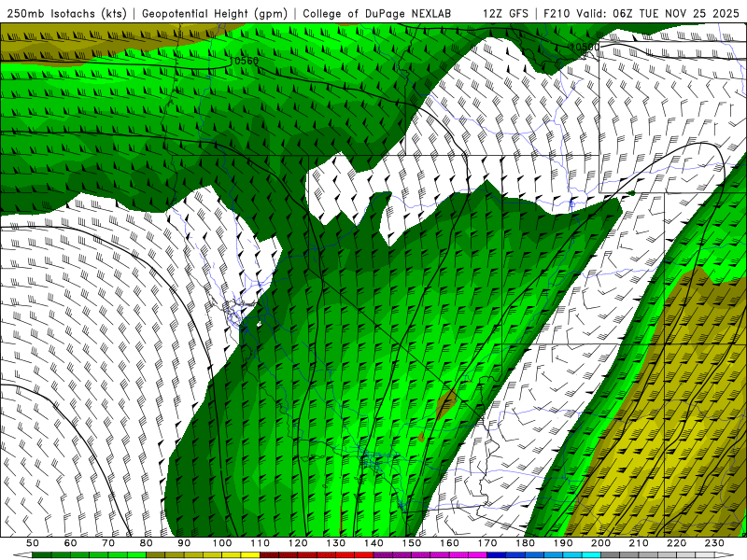Click the 220 value on color scale
The height and width of the screenshot is (560, 747).
click(678, 543)
